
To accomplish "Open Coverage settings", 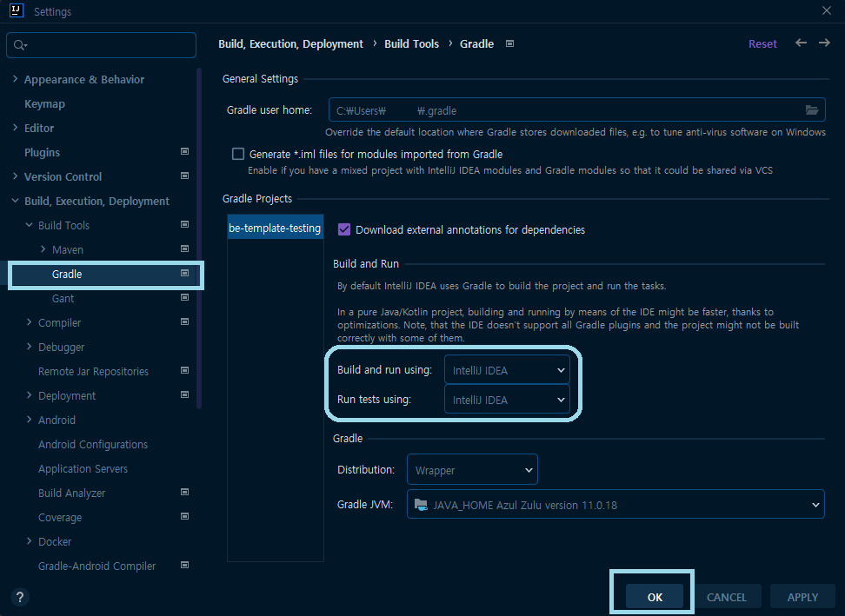I will point(60,518).
